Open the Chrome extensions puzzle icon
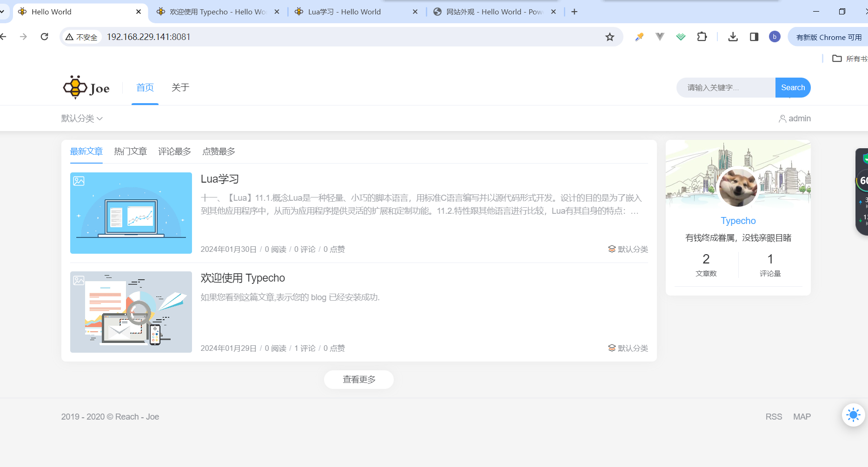868x467 pixels. tap(702, 37)
